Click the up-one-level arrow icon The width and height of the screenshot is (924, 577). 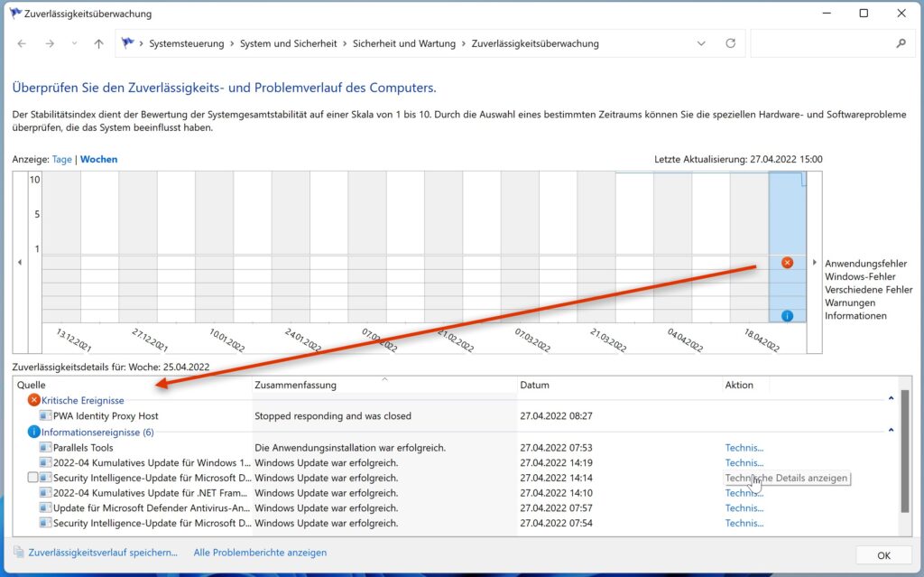(98, 42)
